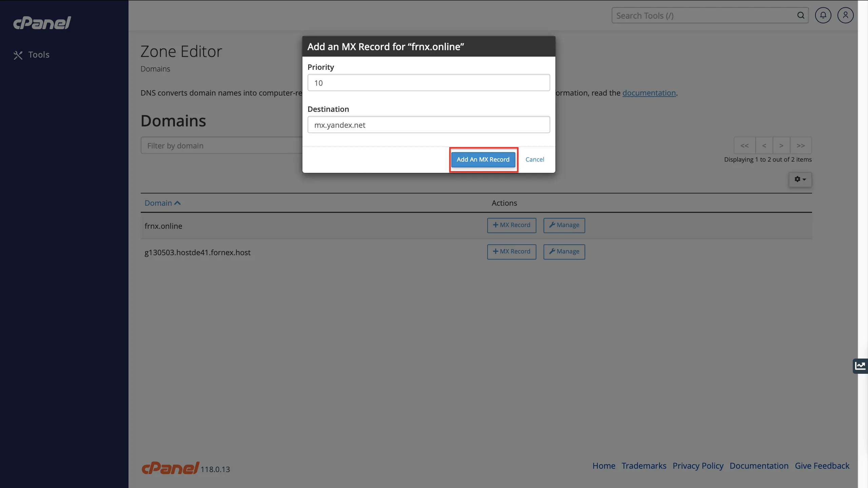Click Add An MX Record button
Screen dimensions: 868x488
pos(483,160)
